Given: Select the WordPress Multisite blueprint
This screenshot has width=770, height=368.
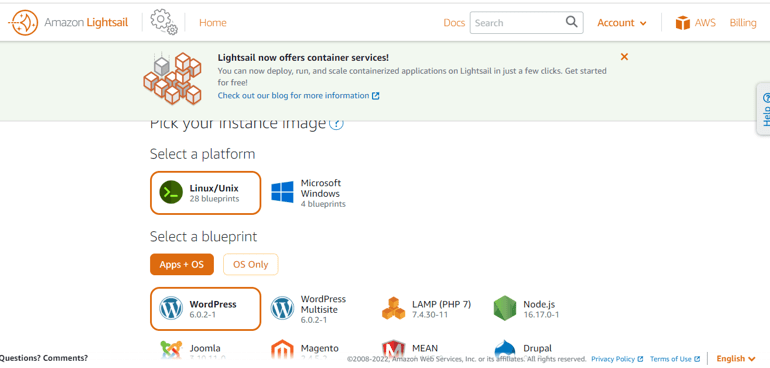Looking at the screenshot, I should coord(309,309).
